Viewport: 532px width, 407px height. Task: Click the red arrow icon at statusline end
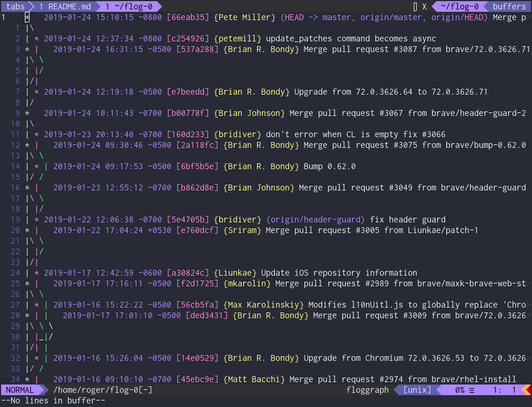(528, 389)
